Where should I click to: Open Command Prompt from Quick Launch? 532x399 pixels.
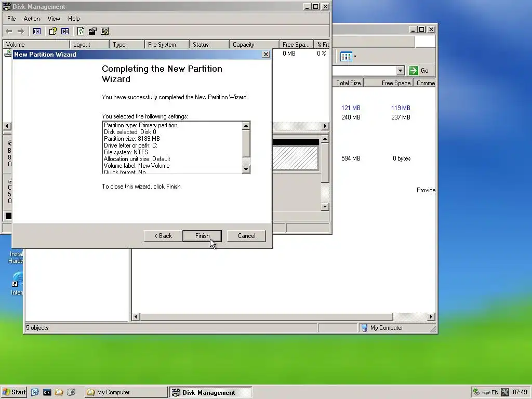(x=47, y=392)
